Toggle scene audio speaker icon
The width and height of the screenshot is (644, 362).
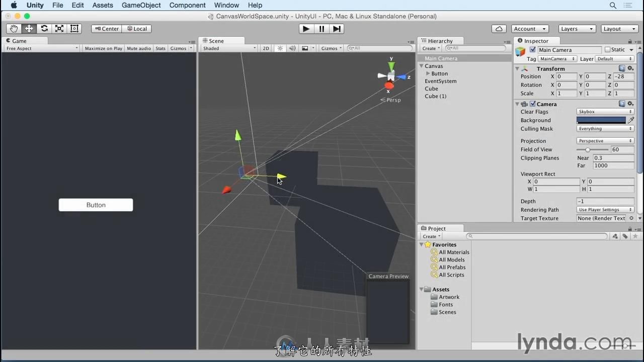point(292,48)
